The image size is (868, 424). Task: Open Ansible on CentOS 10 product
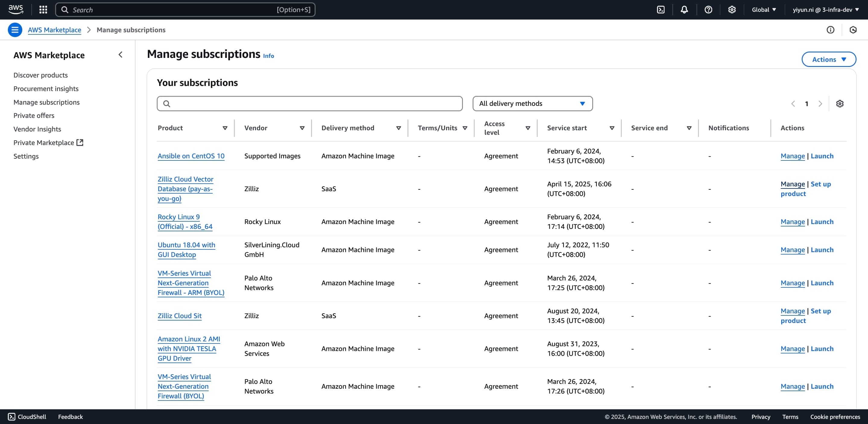click(x=191, y=156)
